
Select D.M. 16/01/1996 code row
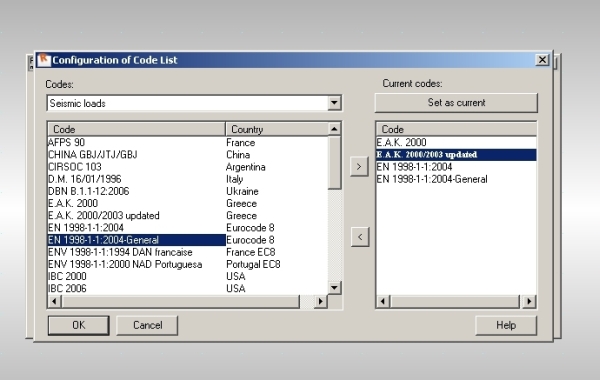[137, 179]
